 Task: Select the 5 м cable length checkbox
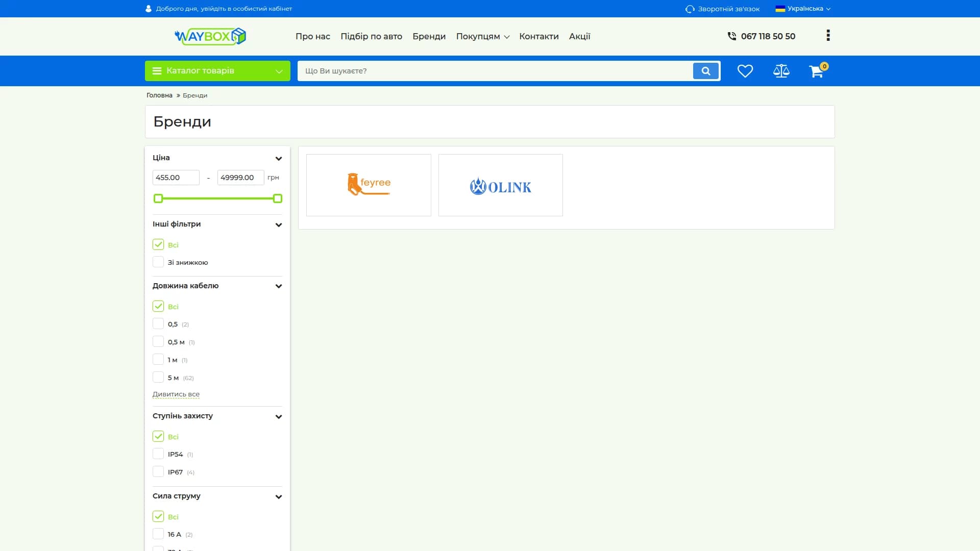click(158, 378)
